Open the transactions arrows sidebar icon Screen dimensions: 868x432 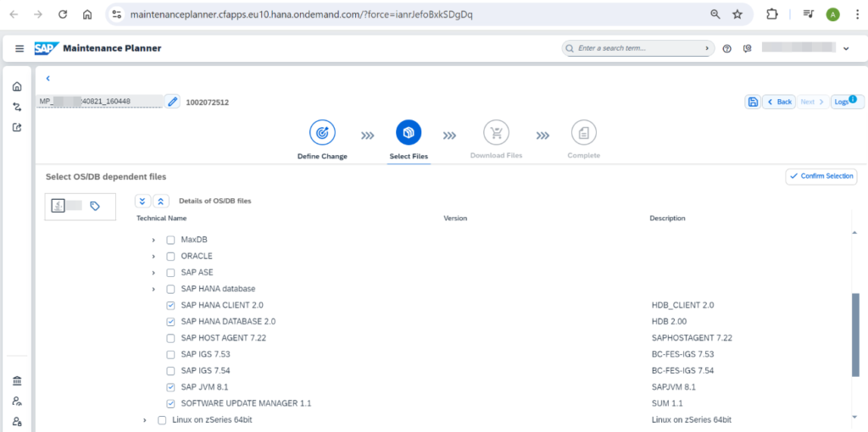pyautogui.click(x=17, y=107)
